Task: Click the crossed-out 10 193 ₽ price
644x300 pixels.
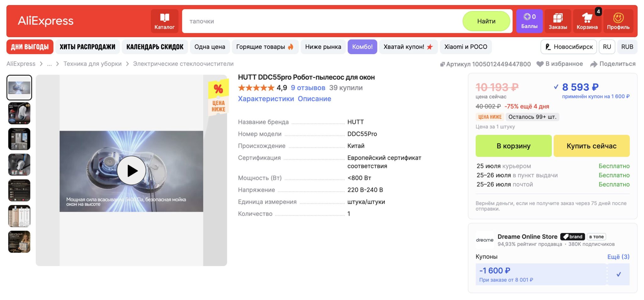Action: (x=497, y=87)
